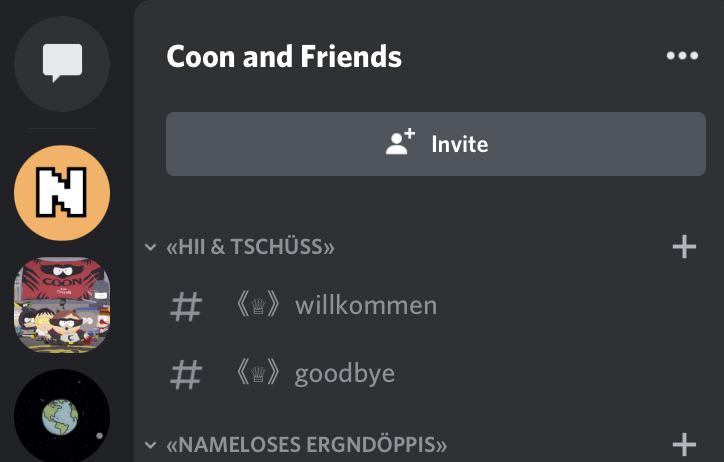724x462 pixels.
Task: Select the Coon and Friends server avatar
Action: (62, 306)
